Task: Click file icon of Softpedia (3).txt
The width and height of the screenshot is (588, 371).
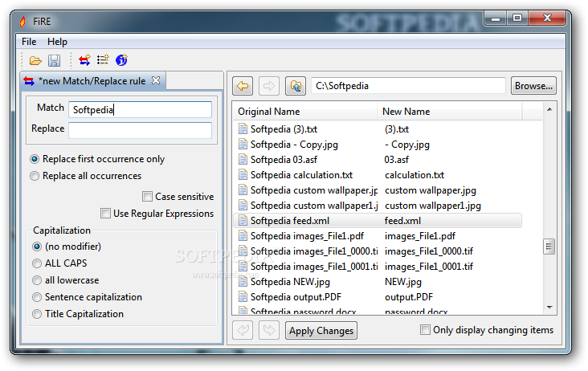Action: (x=243, y=129)
